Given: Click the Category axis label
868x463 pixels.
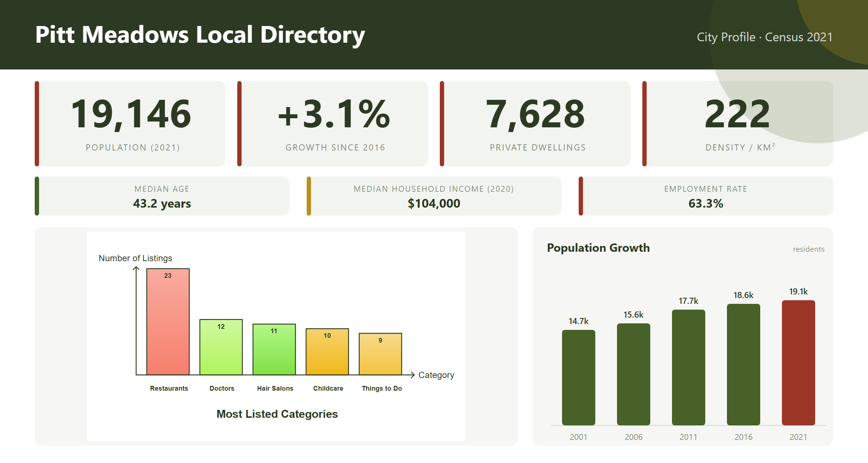Looking at the screenshot, I should tap(436, 375).
